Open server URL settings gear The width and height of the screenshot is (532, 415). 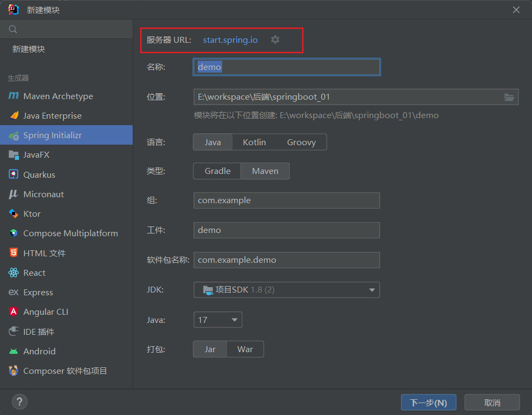275,40
